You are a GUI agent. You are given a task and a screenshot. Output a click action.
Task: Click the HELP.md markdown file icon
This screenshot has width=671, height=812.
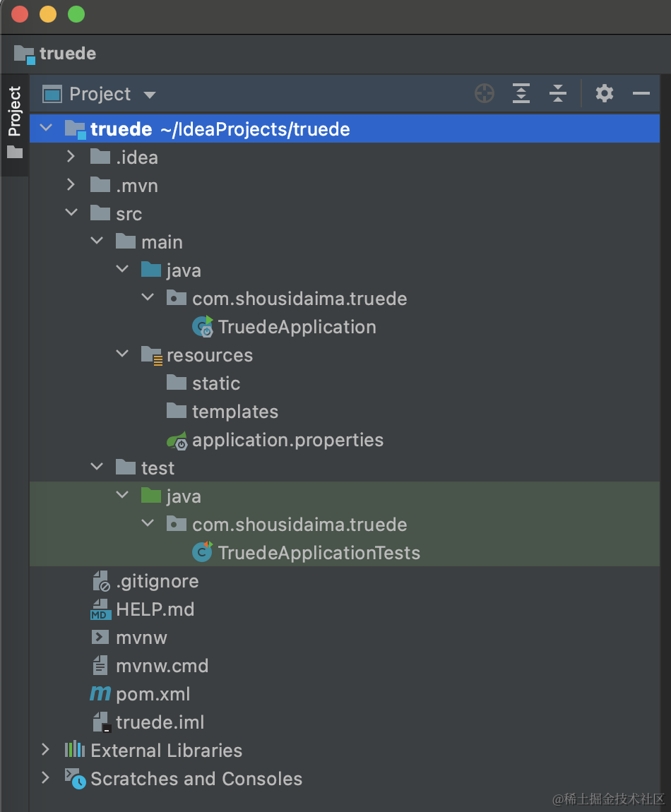[x=100, y=609]
